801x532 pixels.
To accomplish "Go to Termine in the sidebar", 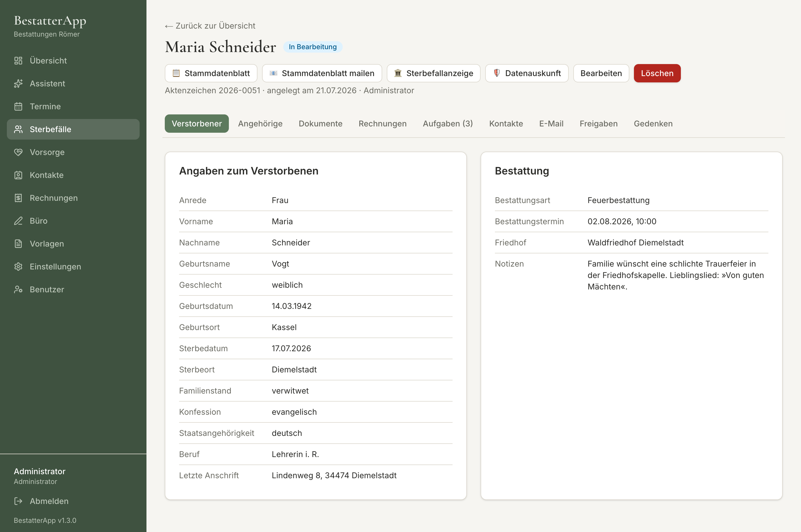I will (x=73, y=106).
